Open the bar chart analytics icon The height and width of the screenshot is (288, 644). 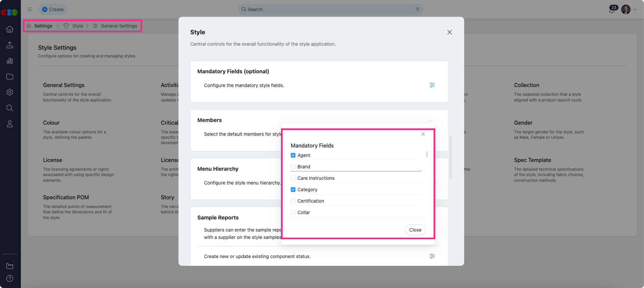point(10,61)
